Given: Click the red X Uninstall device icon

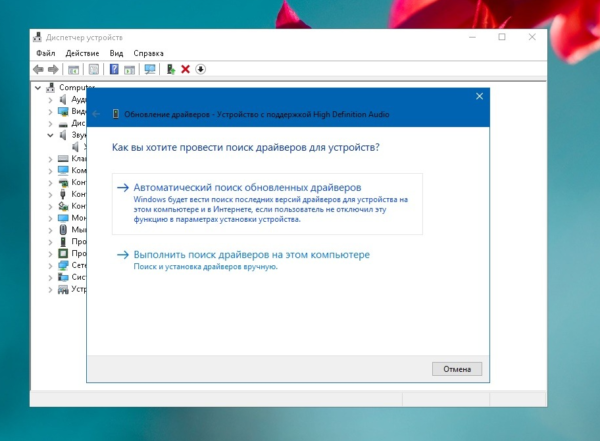Looking at the screenshot, I should (x=185, y=69).
